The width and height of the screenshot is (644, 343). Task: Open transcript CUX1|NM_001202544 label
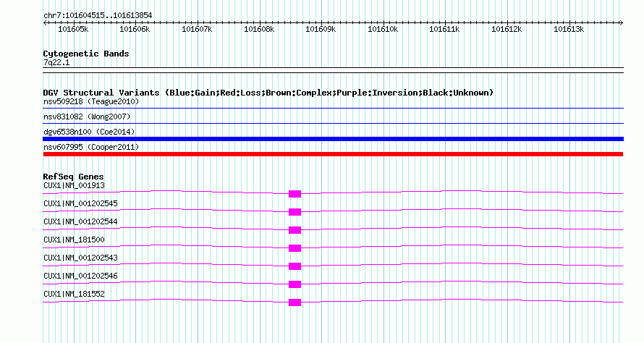(80, 222)
